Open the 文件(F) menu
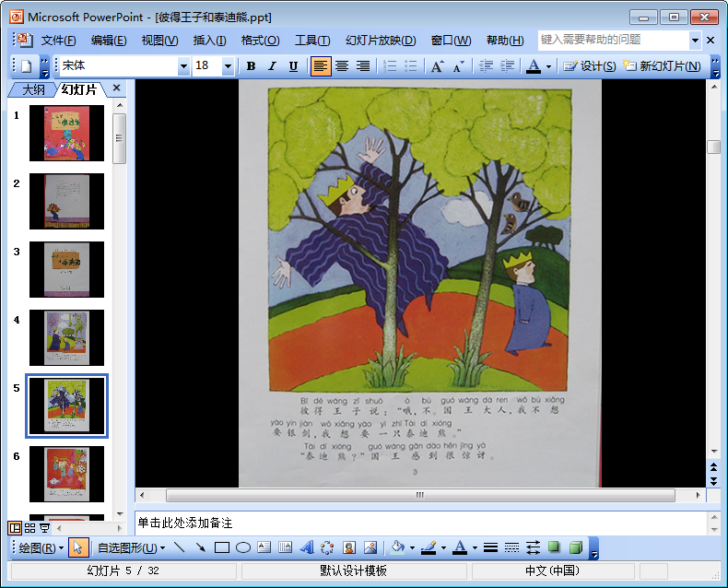 coord(58,41)
